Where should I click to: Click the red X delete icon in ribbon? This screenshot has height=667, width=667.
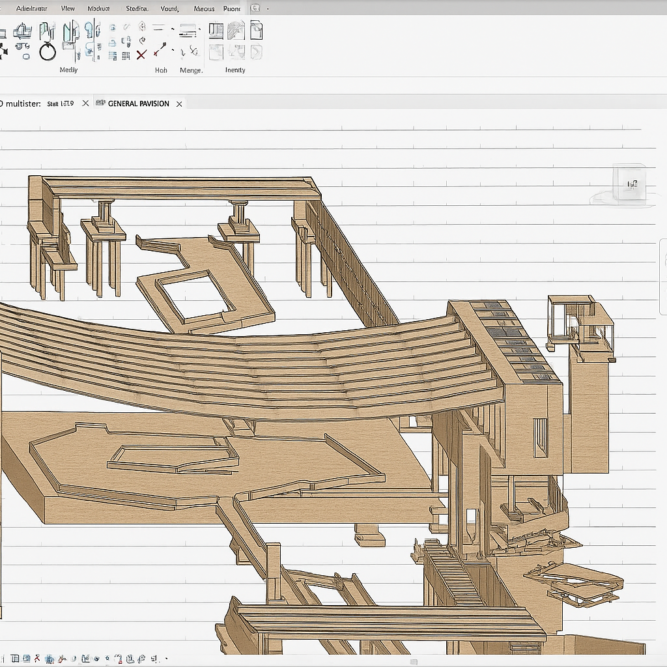[141, 53]
